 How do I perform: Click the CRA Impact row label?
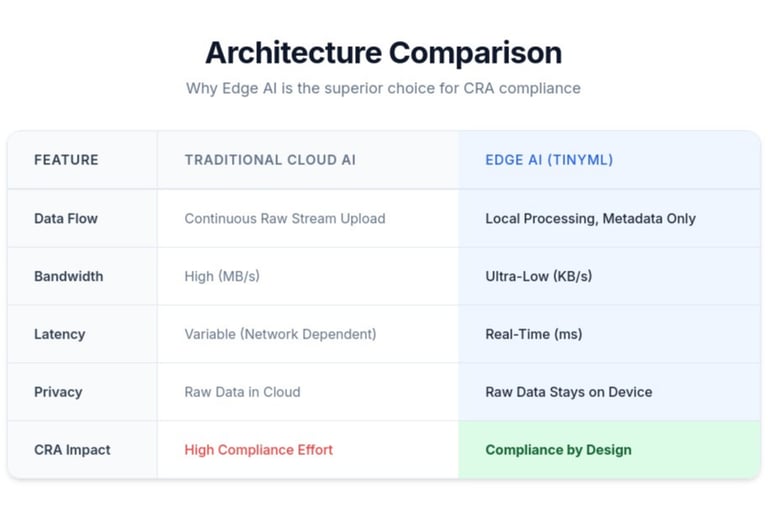pos(72,450)
